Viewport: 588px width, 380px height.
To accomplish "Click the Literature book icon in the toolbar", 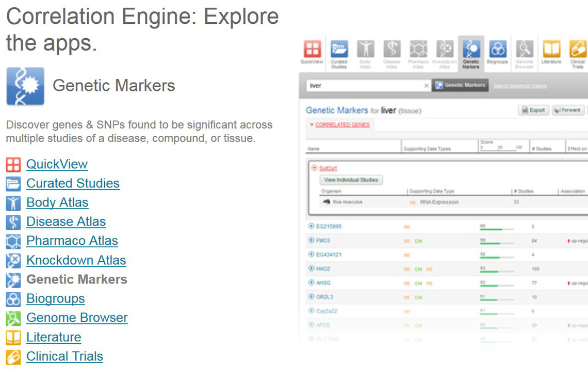I will 551,50.
